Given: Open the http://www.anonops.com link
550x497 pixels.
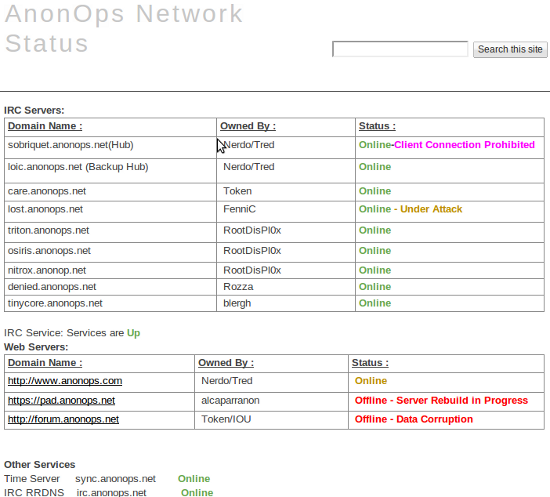Looking at the screenshot, I should (x=65, y=381).
